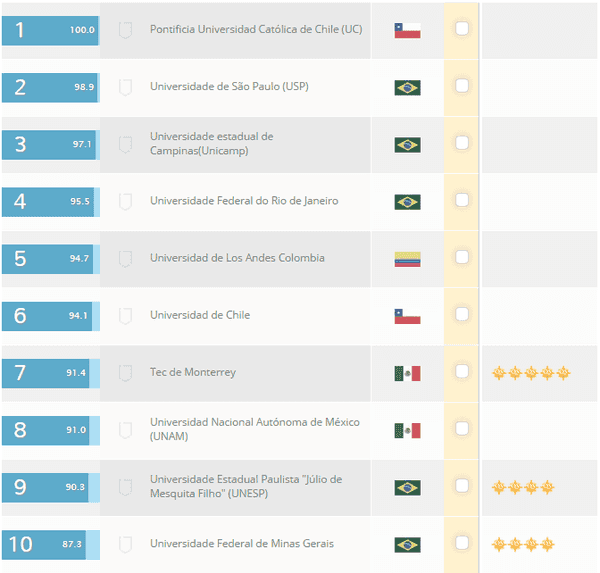The width and height of the screenshot is (600, 573).
Task: Click shield icon beside Los Andes Colombia
Action: tap(126, 259)
